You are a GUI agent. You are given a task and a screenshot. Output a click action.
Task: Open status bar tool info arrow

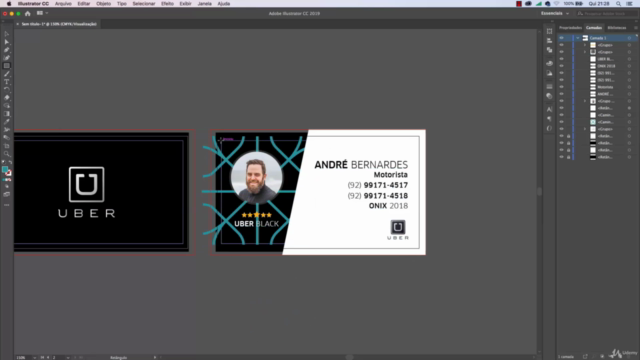[x=155, y=358]
